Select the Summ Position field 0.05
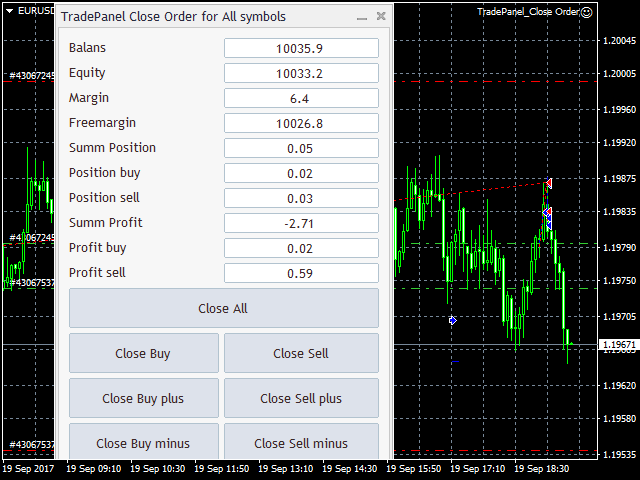The height and width of the screenshot is (480, 640). (x=301, y=148)
